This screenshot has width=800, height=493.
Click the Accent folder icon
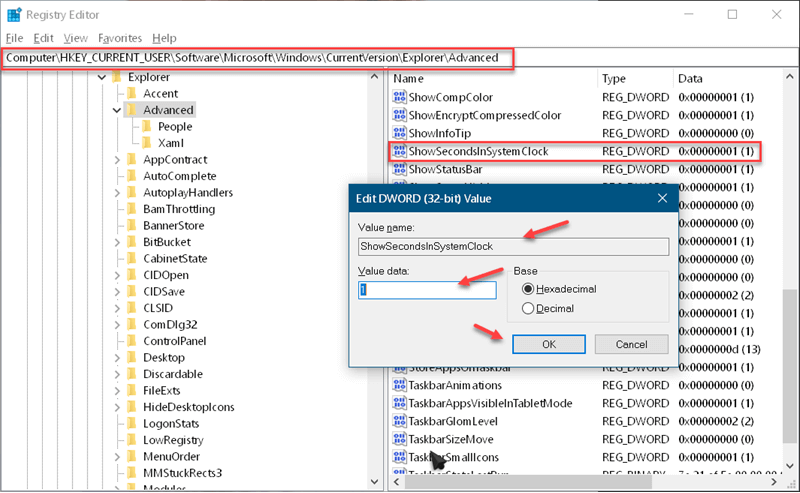[132, 93]
